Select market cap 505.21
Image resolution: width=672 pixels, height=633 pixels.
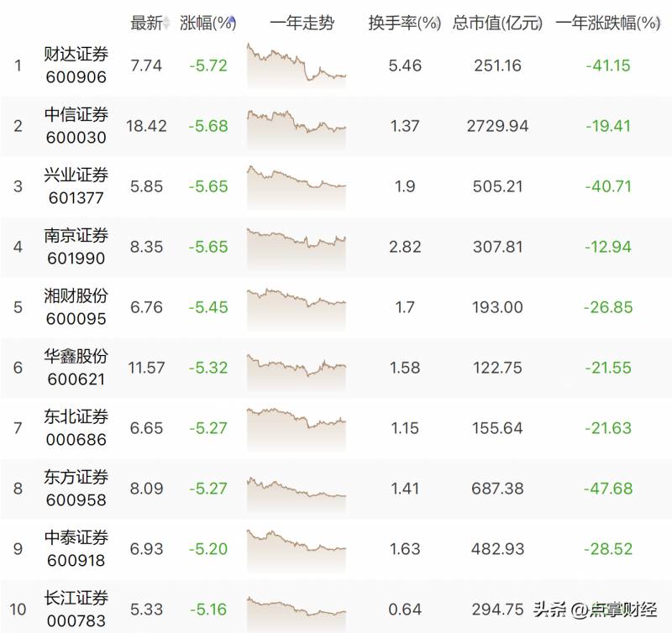[497, 186]
